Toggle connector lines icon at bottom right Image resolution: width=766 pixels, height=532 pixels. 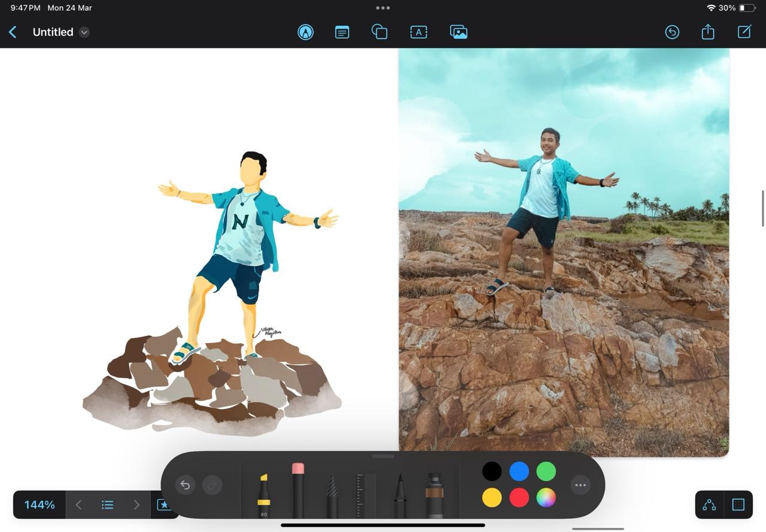(x=709, y=504)
